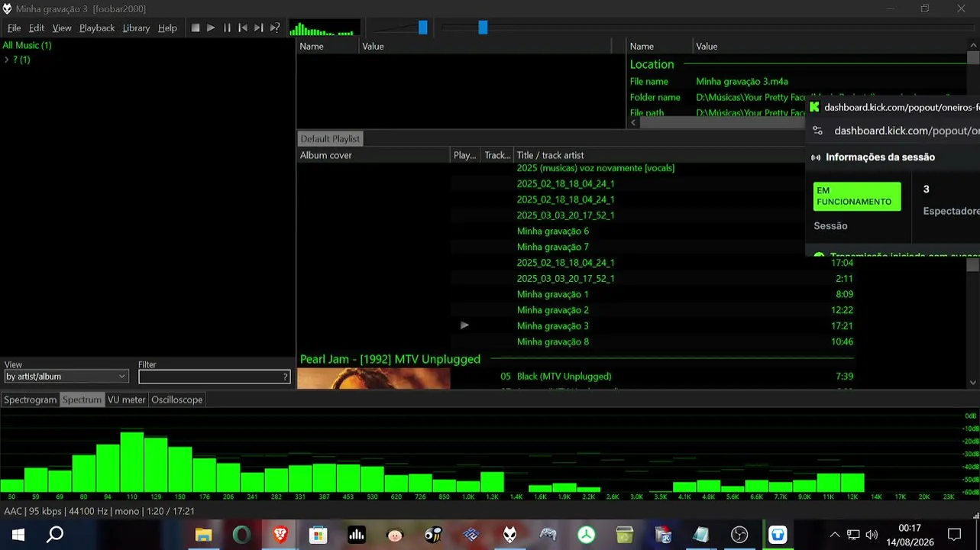This screenshot has height=550, width=980.
Task: Select the playing track 'Minha gravação 3'
Action: pyautogui.click(x=552, y=326)
